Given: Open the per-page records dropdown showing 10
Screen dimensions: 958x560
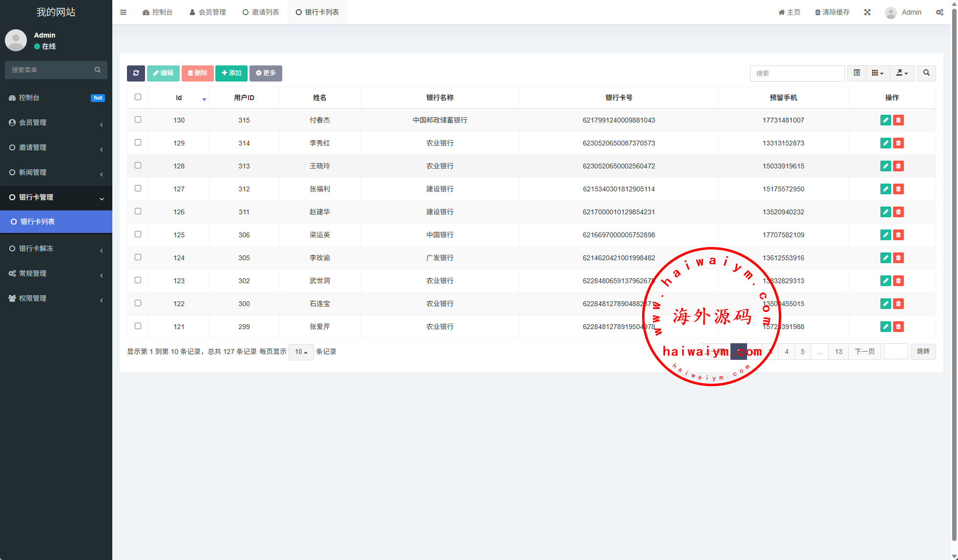Looking at the screenshot, I should coord(301,352).
